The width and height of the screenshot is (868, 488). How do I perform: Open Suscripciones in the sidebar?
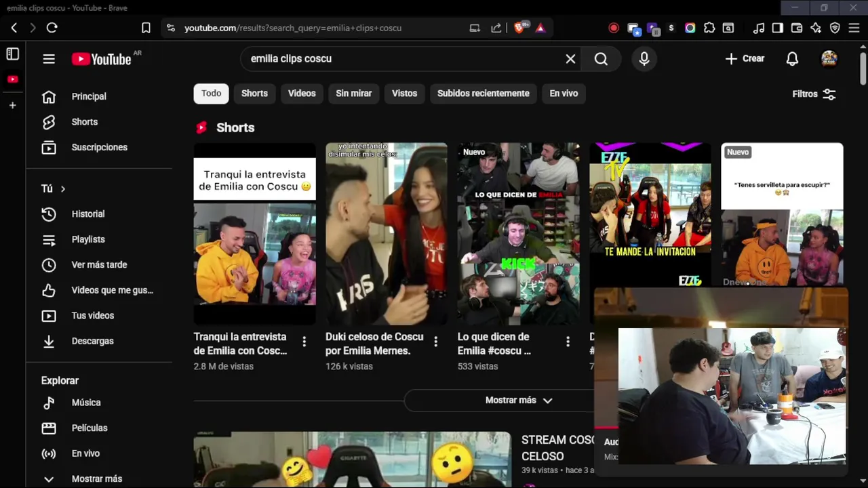(x=99, y=148)
